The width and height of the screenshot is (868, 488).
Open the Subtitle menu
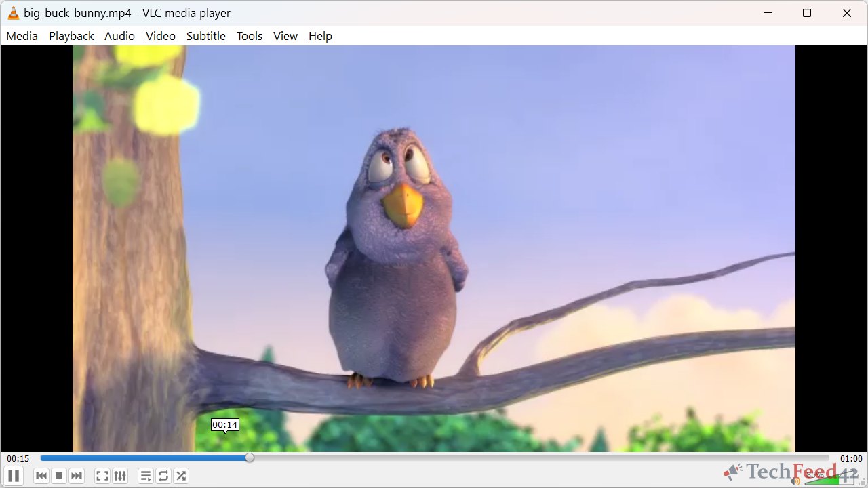point(206,36)
